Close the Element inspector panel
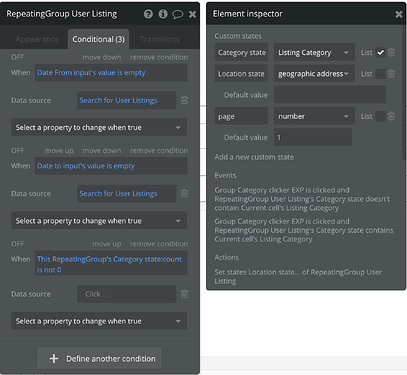This screenshot has height=375, width=407. [399, 14]
